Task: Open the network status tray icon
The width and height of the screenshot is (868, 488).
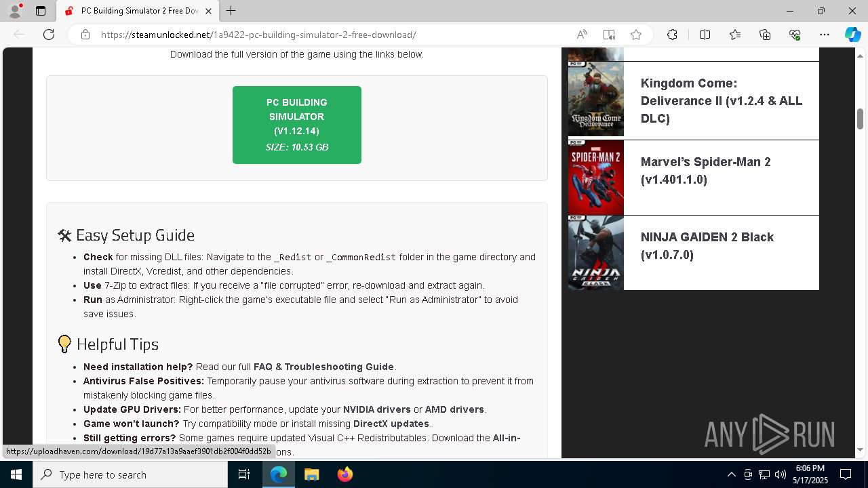Action: pos(764,474)
